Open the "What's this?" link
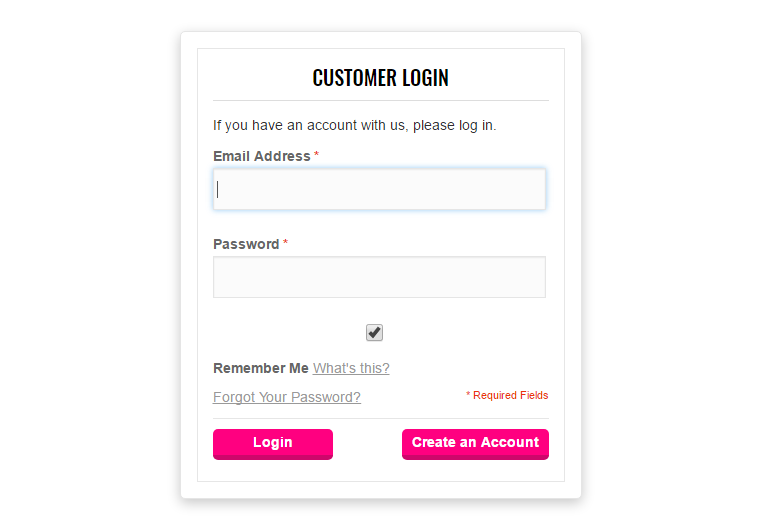The height and width of the screenshot is (530, 761). [351, 368]
